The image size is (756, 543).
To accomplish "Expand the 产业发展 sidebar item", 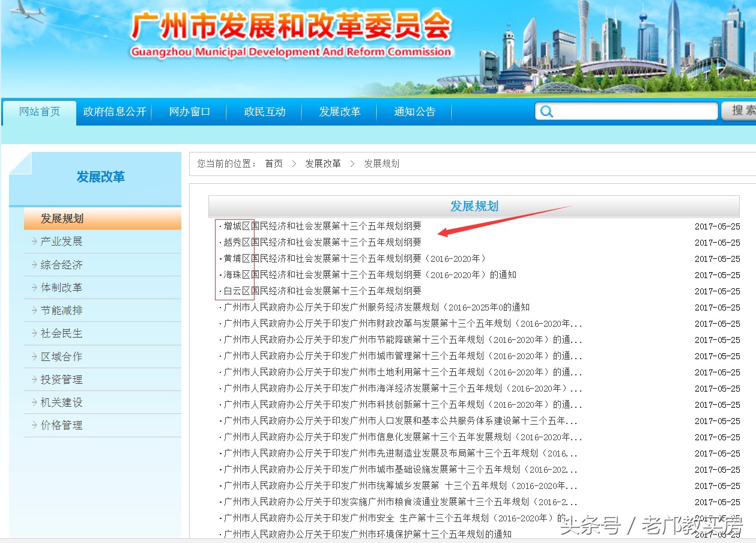I will 61,241.
